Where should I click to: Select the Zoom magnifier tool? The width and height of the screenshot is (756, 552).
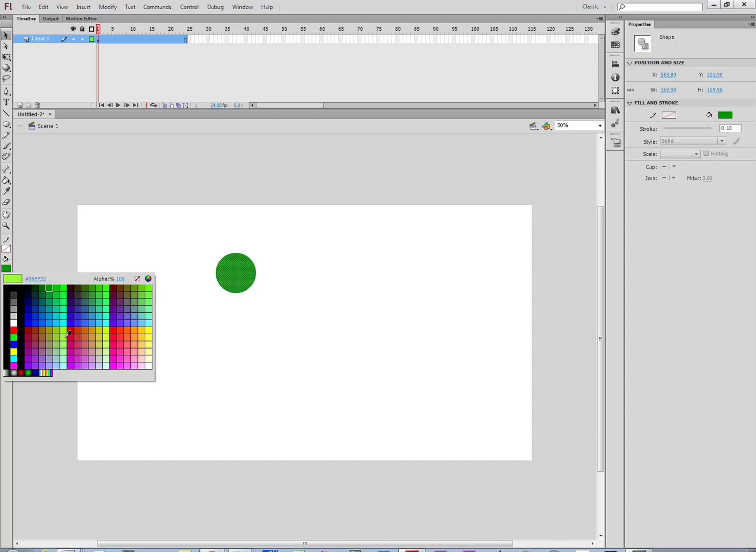[6, 226]
